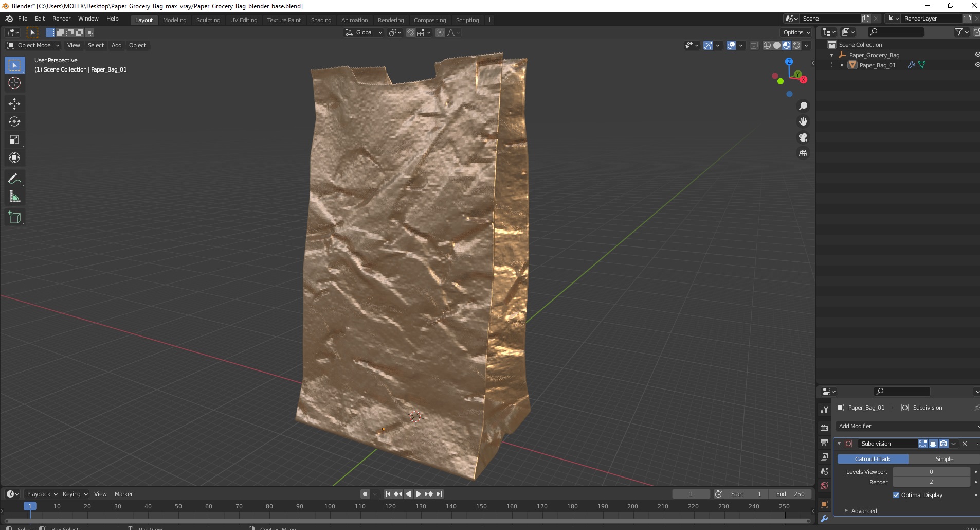Open the Tool properties tab

pos(824,409)
